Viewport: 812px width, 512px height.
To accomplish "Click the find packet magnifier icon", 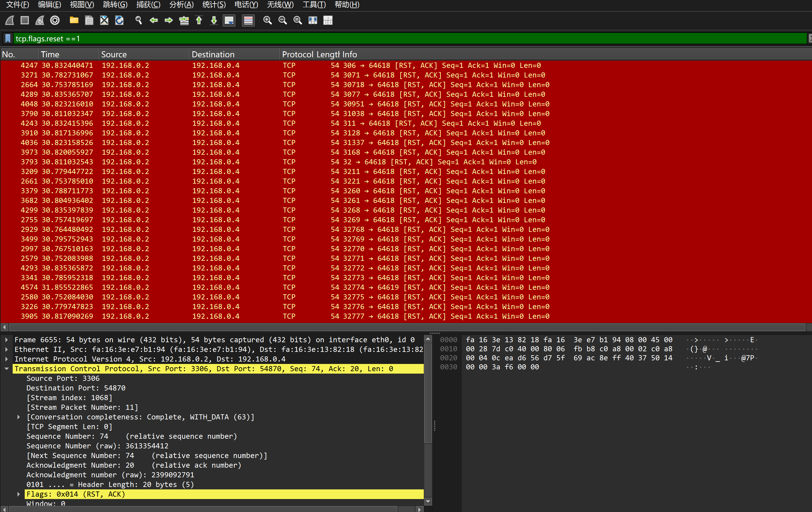I will tap(138, 21).
